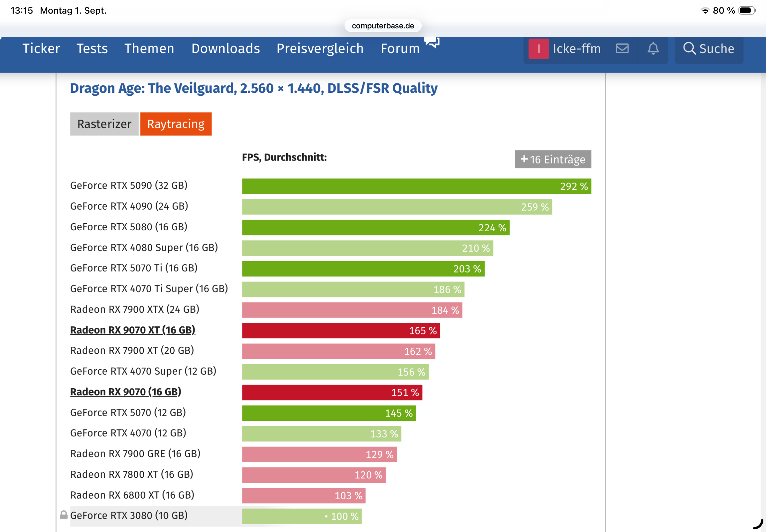Open the Themen navigation menu
This screenshot has width=766, height=532.
pyautogui.click(x=149, y=49)
